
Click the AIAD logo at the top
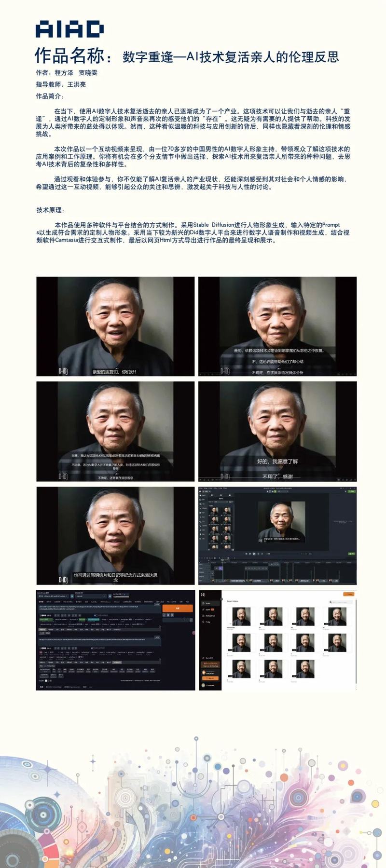pos(69,29)
